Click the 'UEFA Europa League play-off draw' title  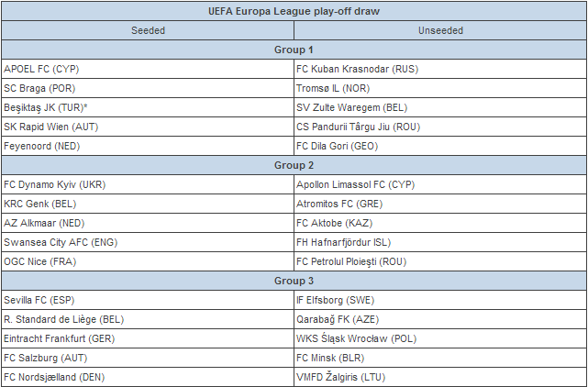pyautogui.click(x=294, y=11)
